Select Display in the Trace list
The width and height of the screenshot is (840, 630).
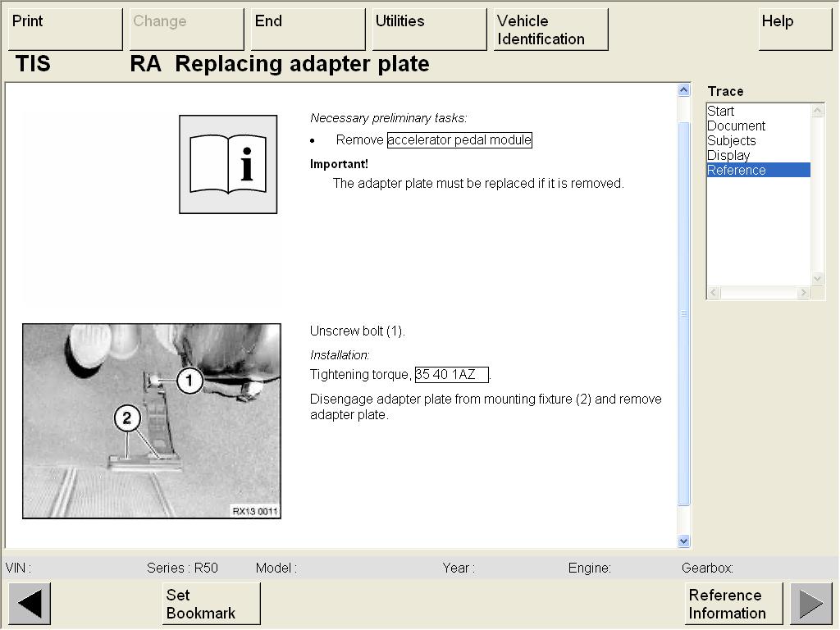coord(728,156)
